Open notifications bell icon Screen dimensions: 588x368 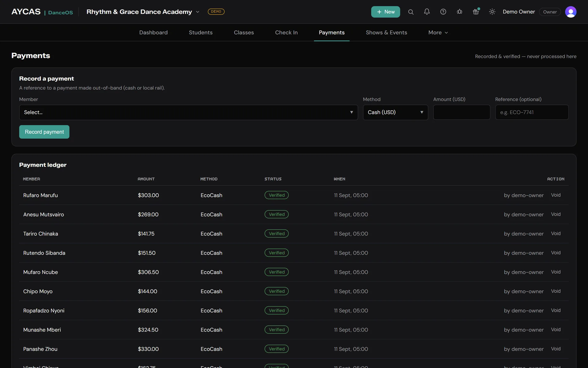click(427, 12)
